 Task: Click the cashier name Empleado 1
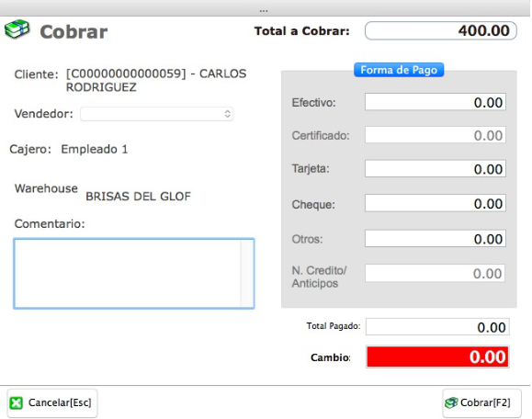(95, 149)
